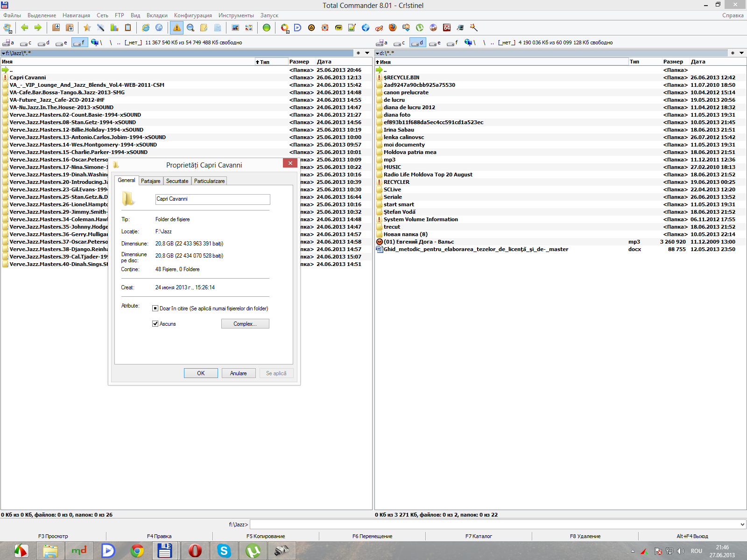Open the Конфигурация menu
The image size is (747, 560).
193,15
